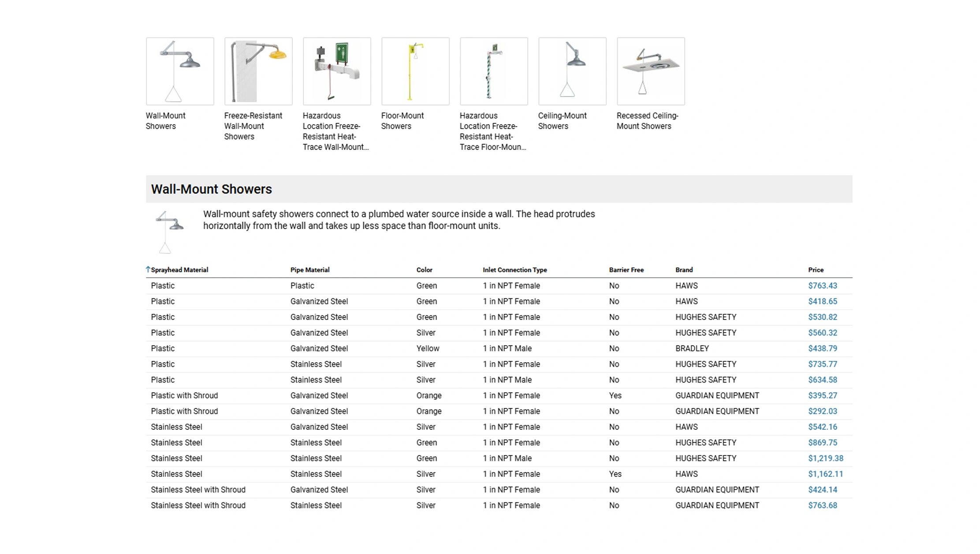980x554 pixels.
Task: Open the $763.43 HAWS price link
Action: (x=823, y=286)
